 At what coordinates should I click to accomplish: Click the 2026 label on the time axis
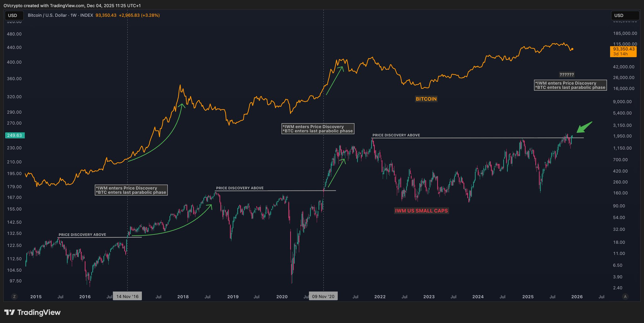tap(577, 297)
